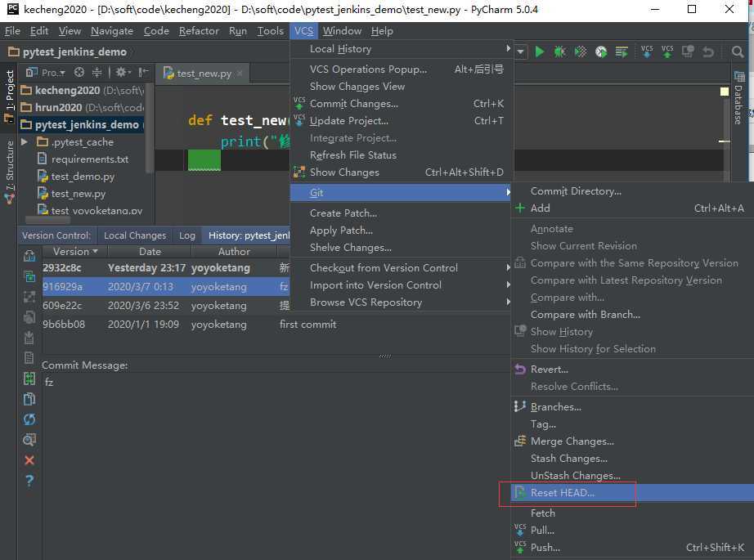This screenshot has width=754, height=560.
Task: Click Pull... in Git submenu
Action: tap(632, 531)
